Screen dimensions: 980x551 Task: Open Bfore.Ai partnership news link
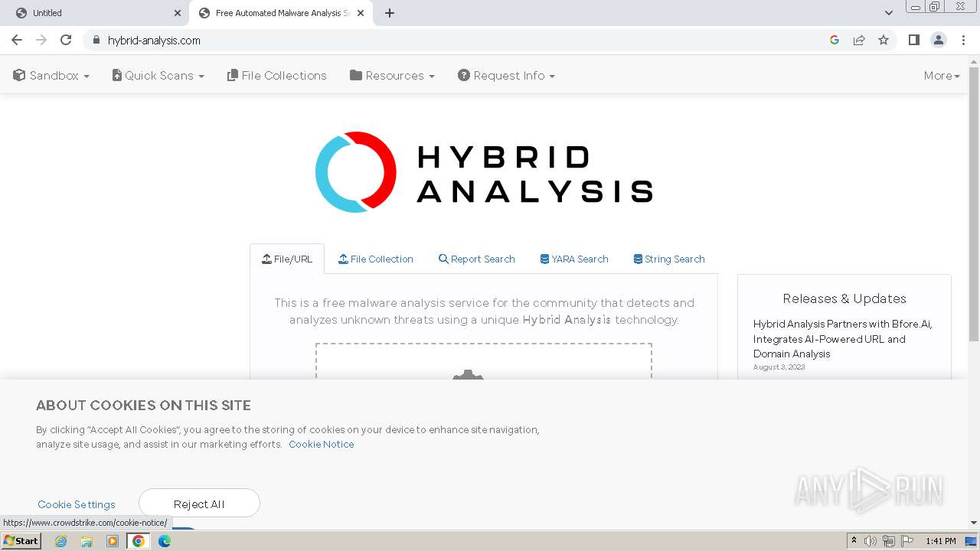click(842, 339)
